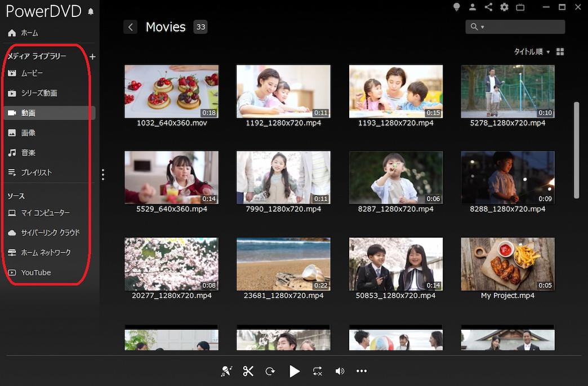Open the ムービー library
The image size is (588, 386).
pos(25,73)
